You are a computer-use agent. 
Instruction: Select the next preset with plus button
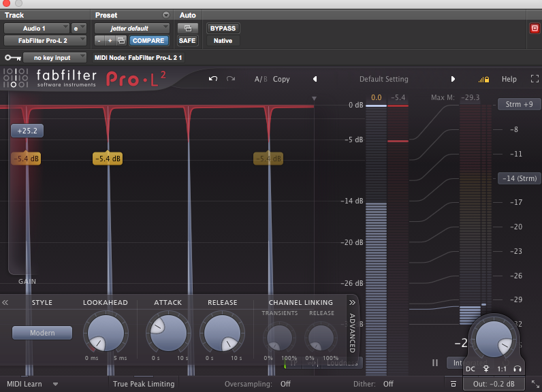110,41
